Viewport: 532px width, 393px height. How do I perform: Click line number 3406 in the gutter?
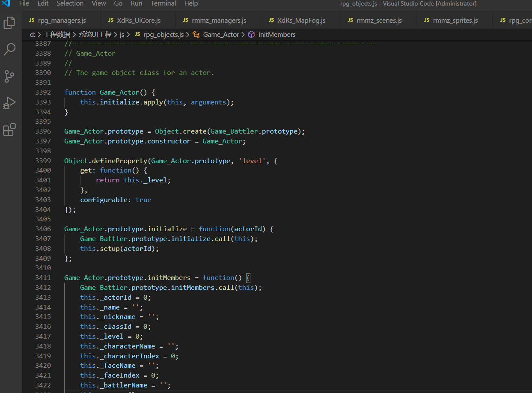[43, 229]
